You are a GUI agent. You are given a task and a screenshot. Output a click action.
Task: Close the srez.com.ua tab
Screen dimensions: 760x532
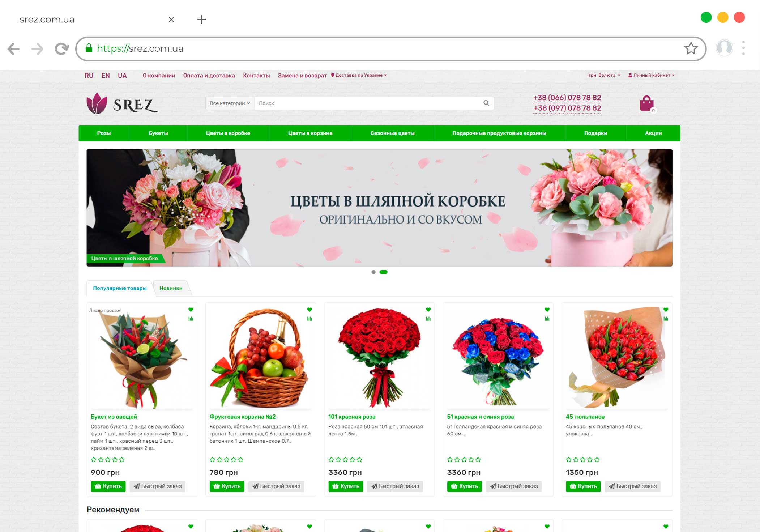click(x=171, y=20)
